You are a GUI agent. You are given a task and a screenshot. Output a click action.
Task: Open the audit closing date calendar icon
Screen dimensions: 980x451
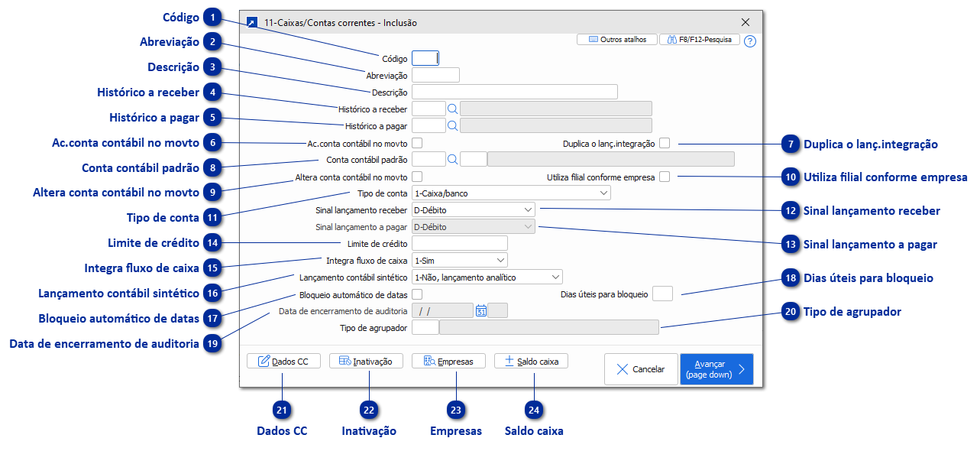click(x=481, y=310)
